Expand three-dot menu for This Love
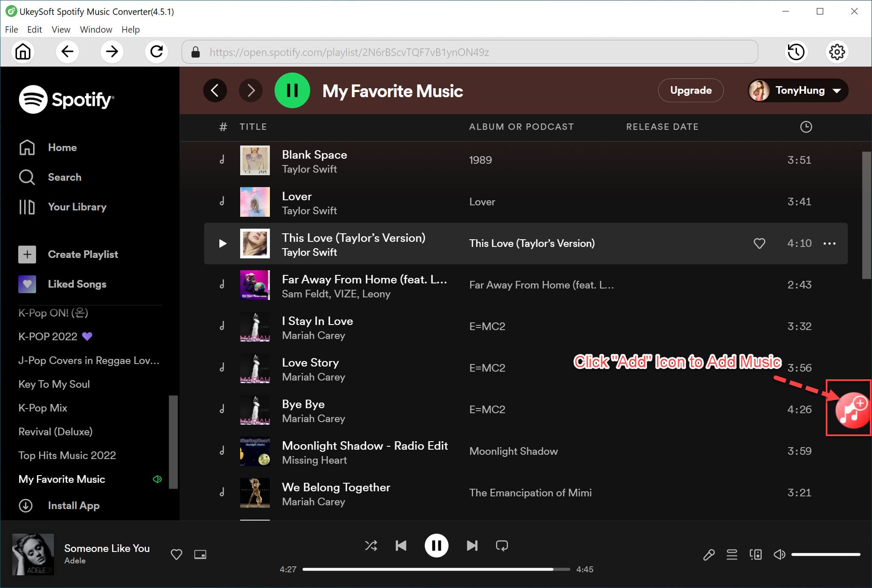872x588 pixels. coord(831,244)
